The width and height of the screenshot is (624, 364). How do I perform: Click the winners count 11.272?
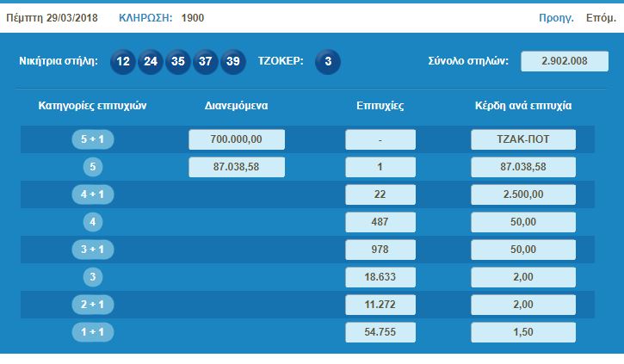(x=380, y=305)
